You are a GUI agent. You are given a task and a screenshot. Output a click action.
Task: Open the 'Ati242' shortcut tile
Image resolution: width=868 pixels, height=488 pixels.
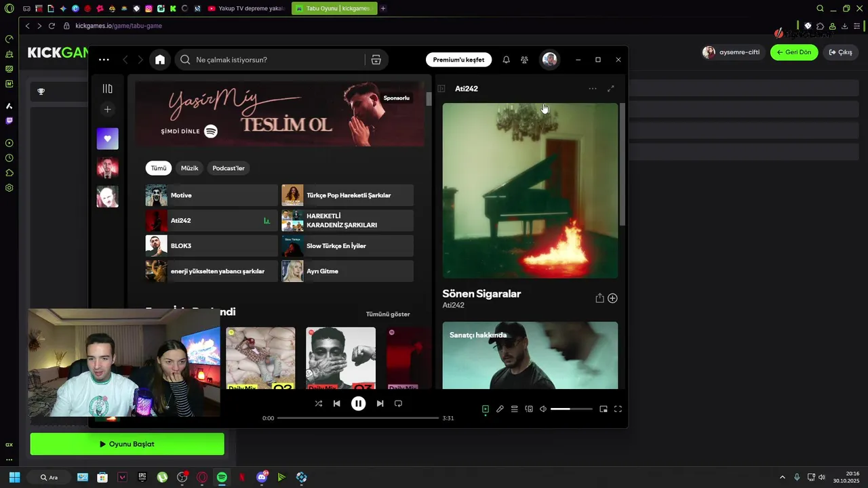pos(212,220)
